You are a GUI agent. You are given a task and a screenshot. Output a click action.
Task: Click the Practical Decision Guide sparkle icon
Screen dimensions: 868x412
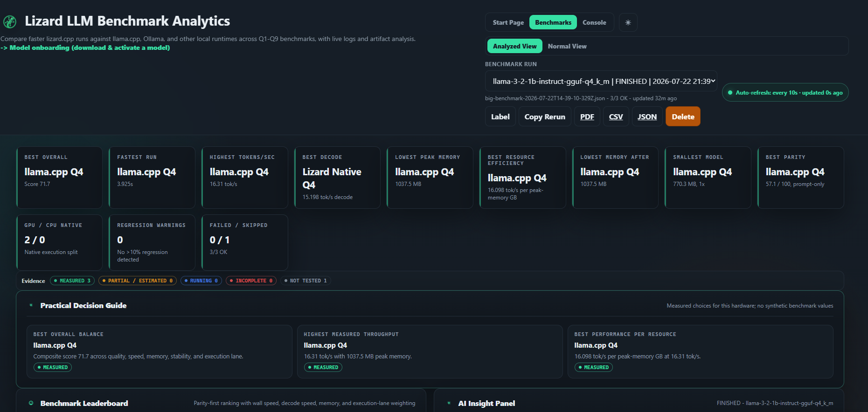[x=31, y=305]
